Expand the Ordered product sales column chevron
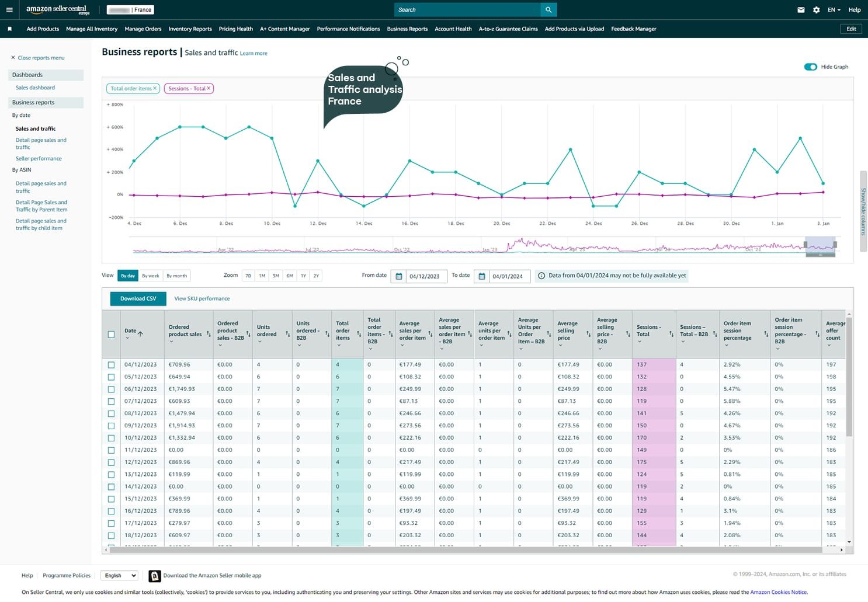 pyautogui.click(x=171, y=342)
